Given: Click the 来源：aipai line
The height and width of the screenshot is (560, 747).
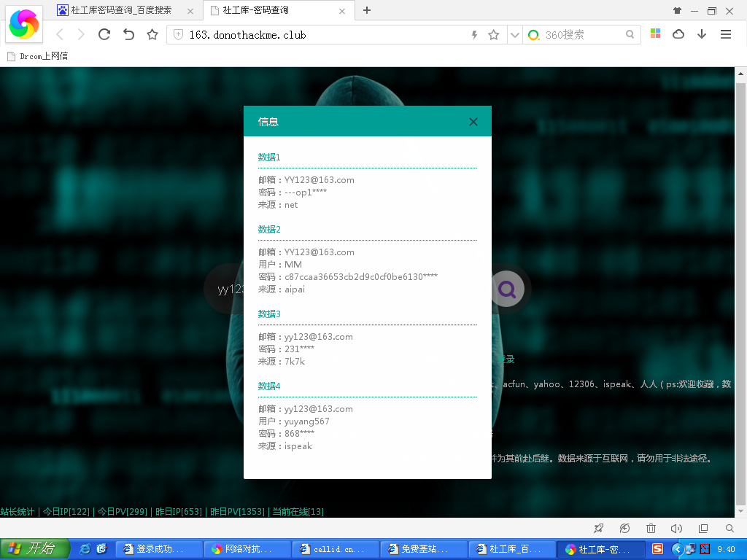Looking at the screenshot, I should tap(282, 289).
